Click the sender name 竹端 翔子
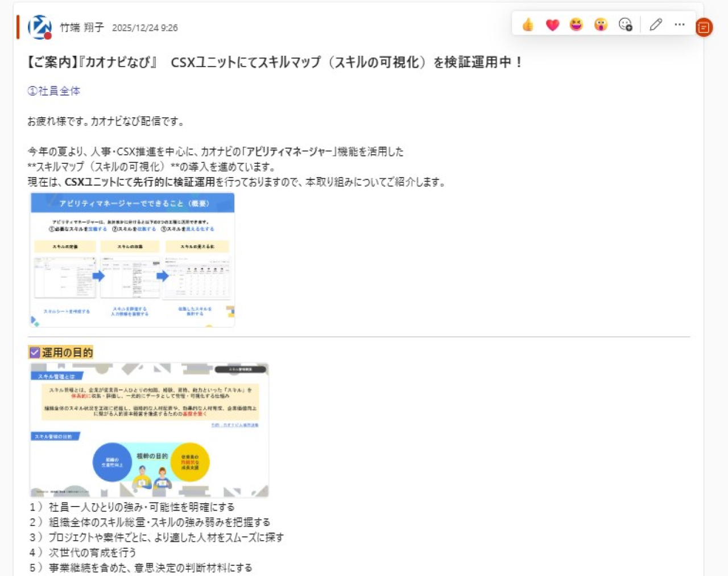 [82, 27]
